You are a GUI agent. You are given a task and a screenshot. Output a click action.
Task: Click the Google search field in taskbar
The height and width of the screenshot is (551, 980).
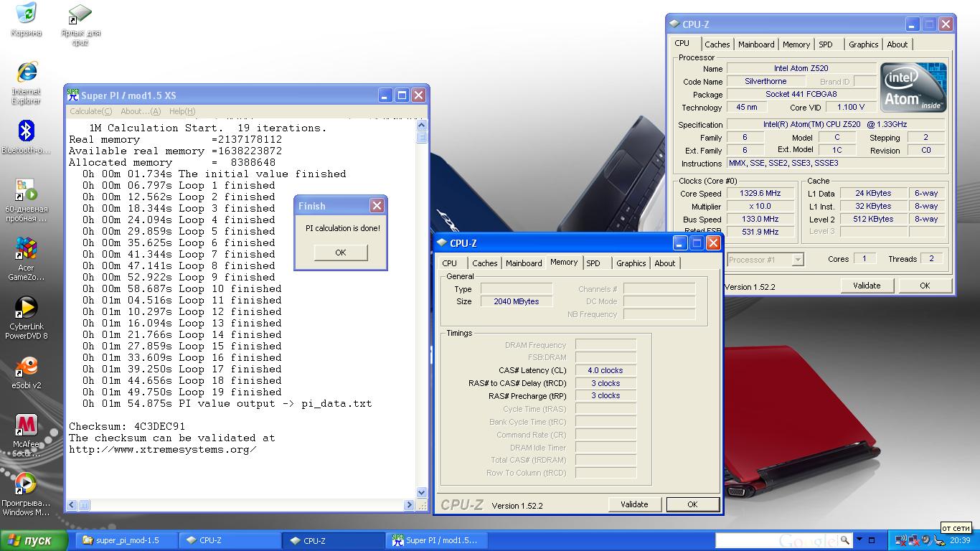776,540
